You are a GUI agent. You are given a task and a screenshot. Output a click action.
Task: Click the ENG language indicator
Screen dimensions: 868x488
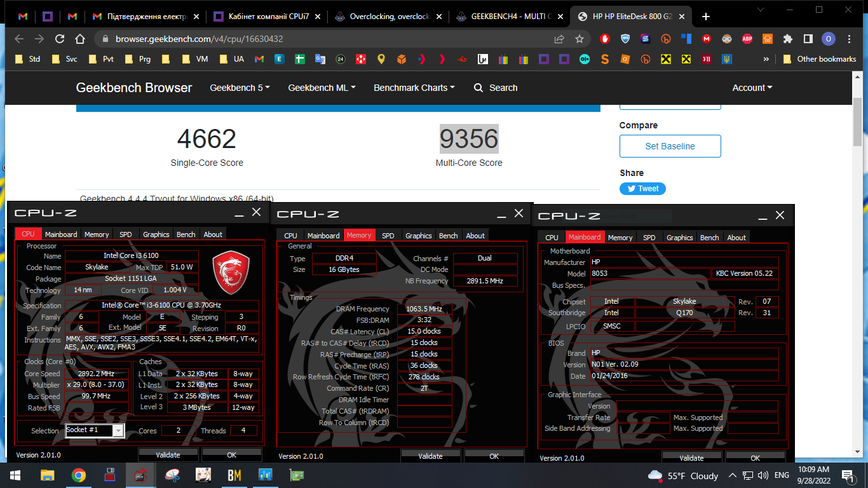[782, 475]
